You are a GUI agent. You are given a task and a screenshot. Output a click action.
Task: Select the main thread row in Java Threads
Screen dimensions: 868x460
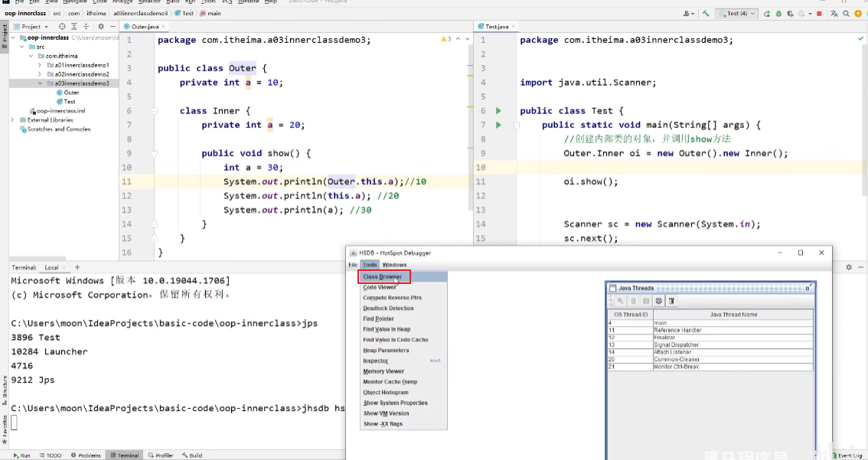click(710, 323)
